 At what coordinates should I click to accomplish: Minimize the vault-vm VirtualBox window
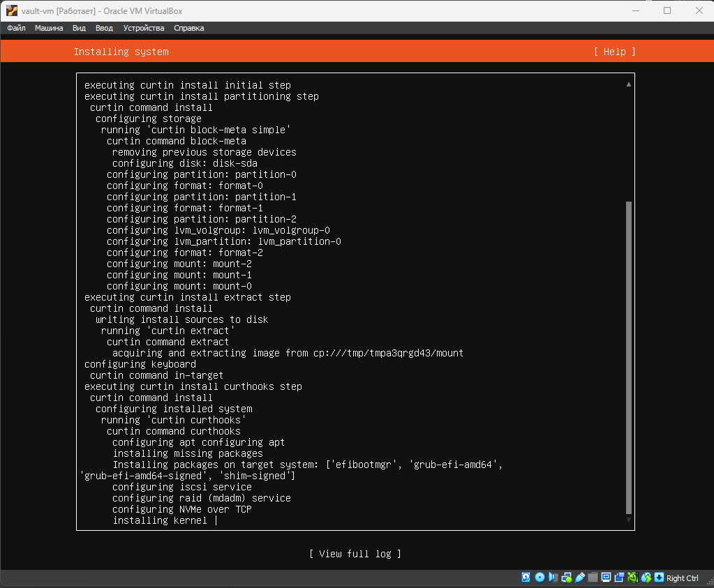(636, 10)
